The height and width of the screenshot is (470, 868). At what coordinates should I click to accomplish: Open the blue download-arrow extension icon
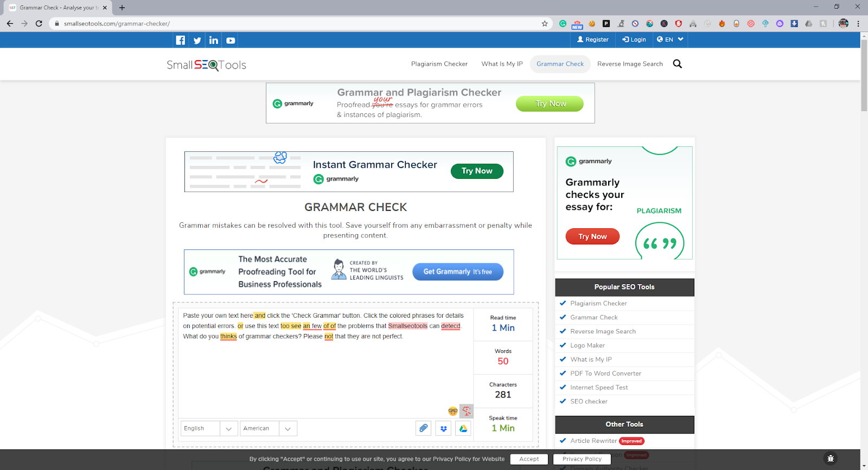[x=794, y=23]
